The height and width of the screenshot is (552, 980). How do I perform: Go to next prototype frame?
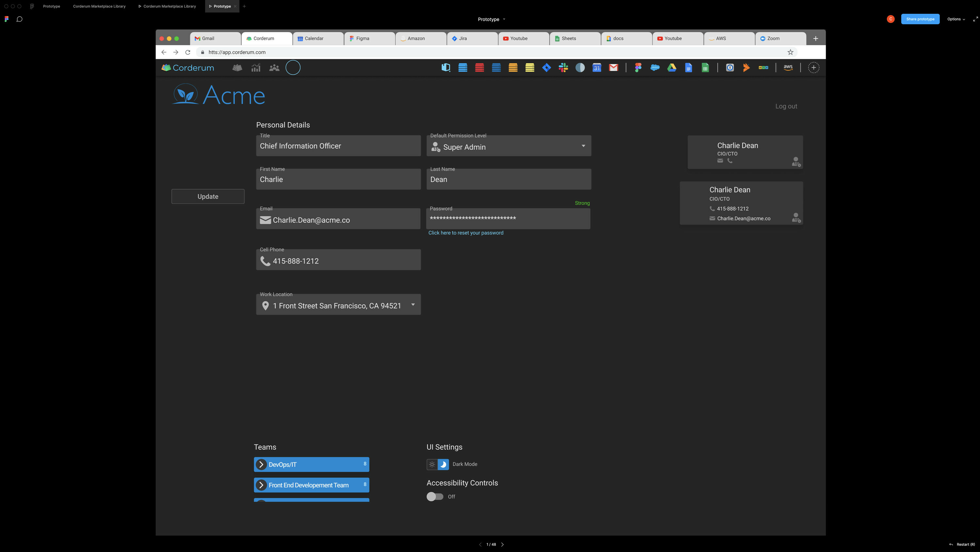502,544
